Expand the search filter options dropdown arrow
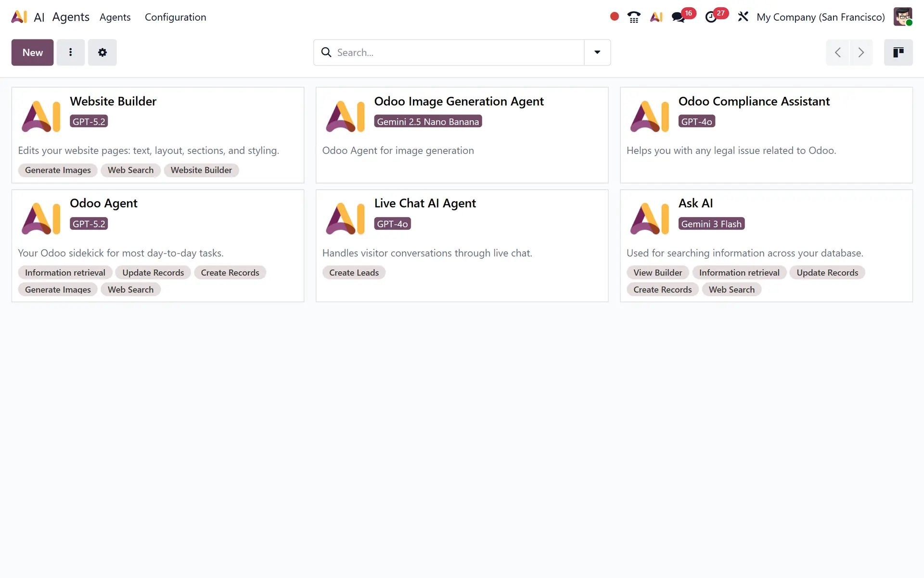Viewport: 924px width, 578px height. [x=597, y=52]
